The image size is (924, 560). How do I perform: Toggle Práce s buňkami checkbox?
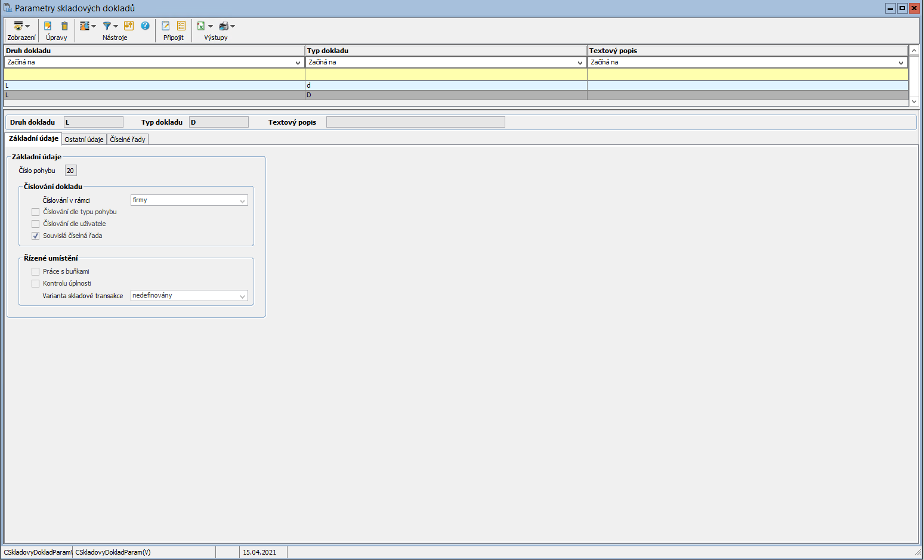pyautogui.click(x=36, y=272)
